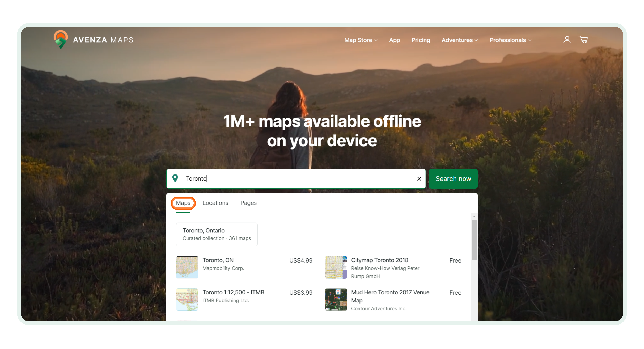Click inside the Toronto search field
This screenshot has height=349, width=644.
[296, 179]
